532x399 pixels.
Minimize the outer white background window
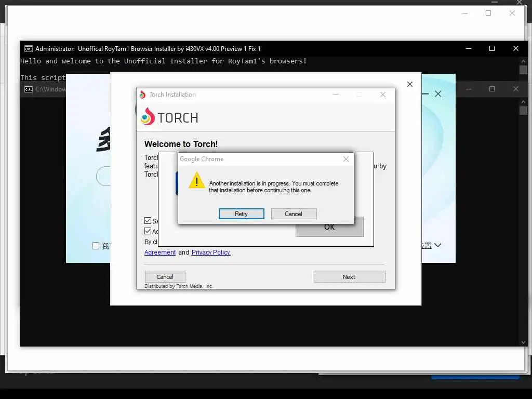pyautogui.click(x=465, y=13)
